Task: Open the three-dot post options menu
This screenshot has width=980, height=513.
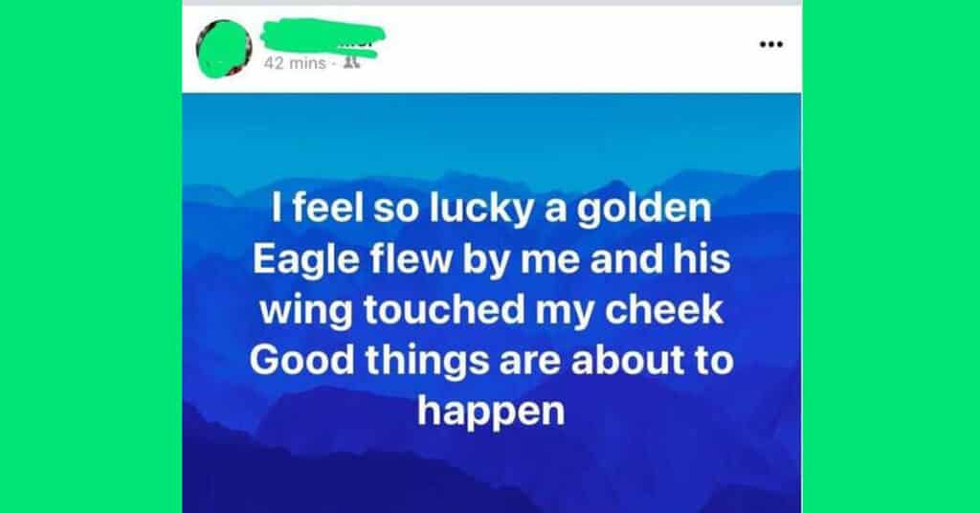Action: click(770, 44)
